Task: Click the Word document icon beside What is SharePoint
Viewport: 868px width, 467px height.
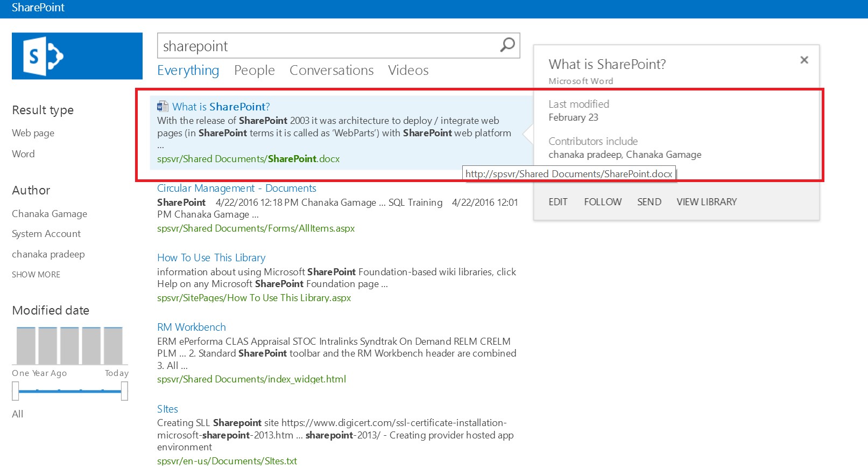Action: pos(163,106)
